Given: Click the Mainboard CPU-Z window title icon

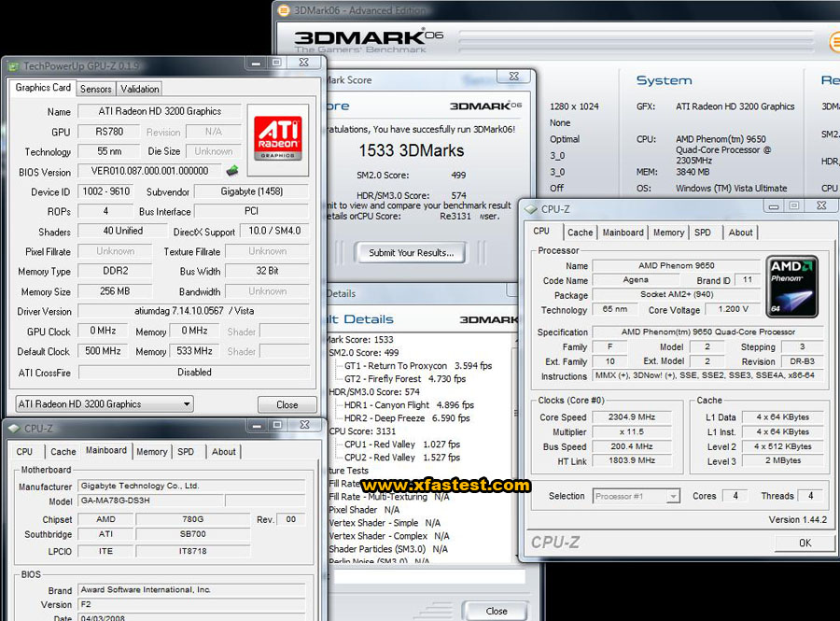Looking at the screenshot, I should pyautogui.click(x=14, y=429).
